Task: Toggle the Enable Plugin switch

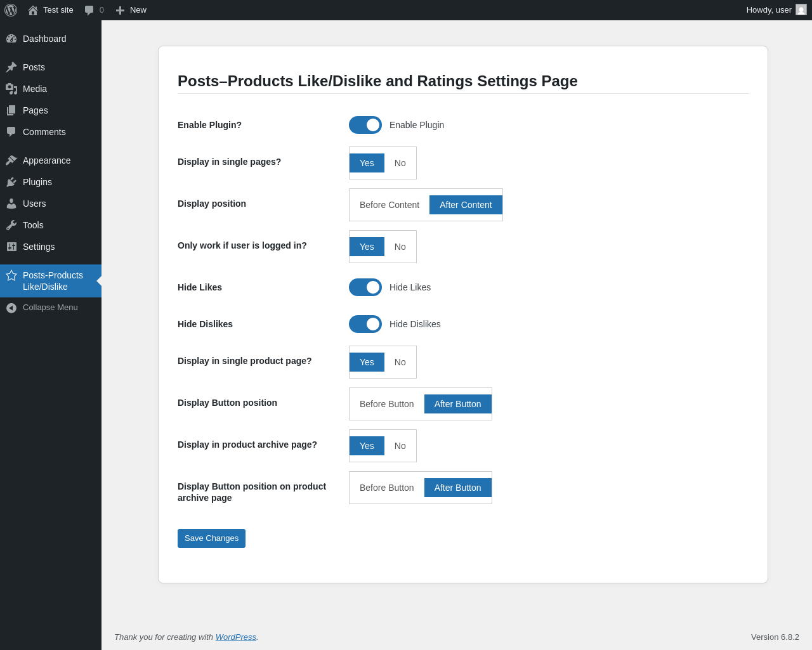Action: pos(365,125)
